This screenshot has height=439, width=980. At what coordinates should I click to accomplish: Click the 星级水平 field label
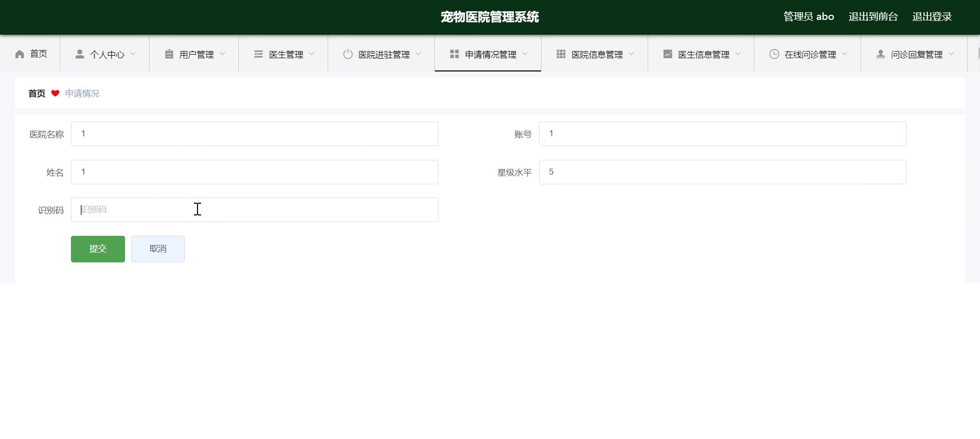pyautogui.click(x=514, y=173)
